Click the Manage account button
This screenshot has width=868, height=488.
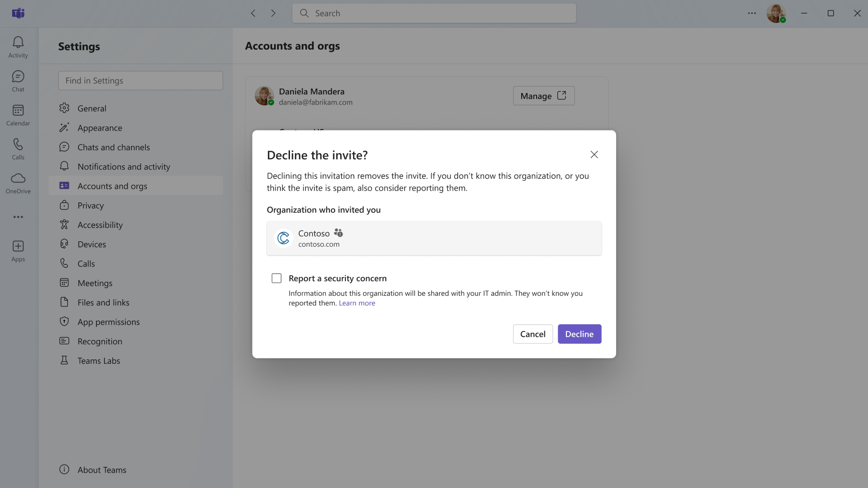pyautogui.click(x=544, y=96)
